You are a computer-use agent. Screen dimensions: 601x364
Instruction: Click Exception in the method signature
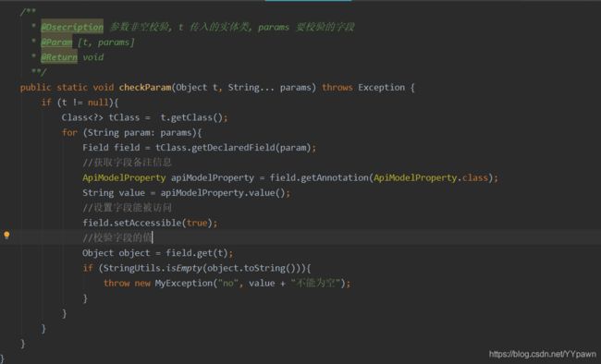(x=381, y=88)
